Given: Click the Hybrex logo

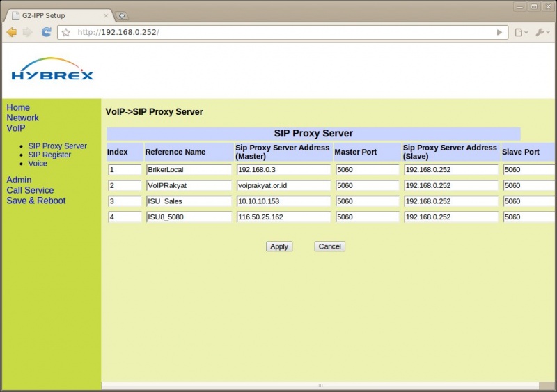Looking at the screenshot, I should pyautogui.click(x=52, y=69).
